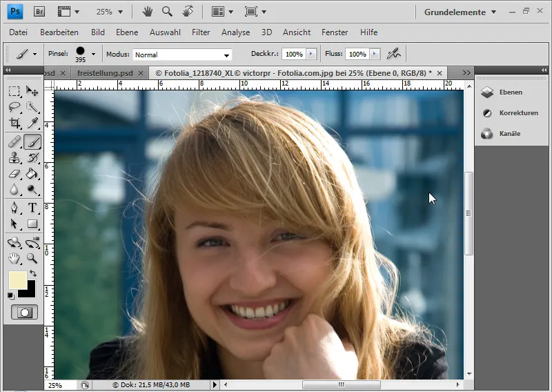Select the Eraser tool
Screen dimensions: 552x392
pos(14,174)
